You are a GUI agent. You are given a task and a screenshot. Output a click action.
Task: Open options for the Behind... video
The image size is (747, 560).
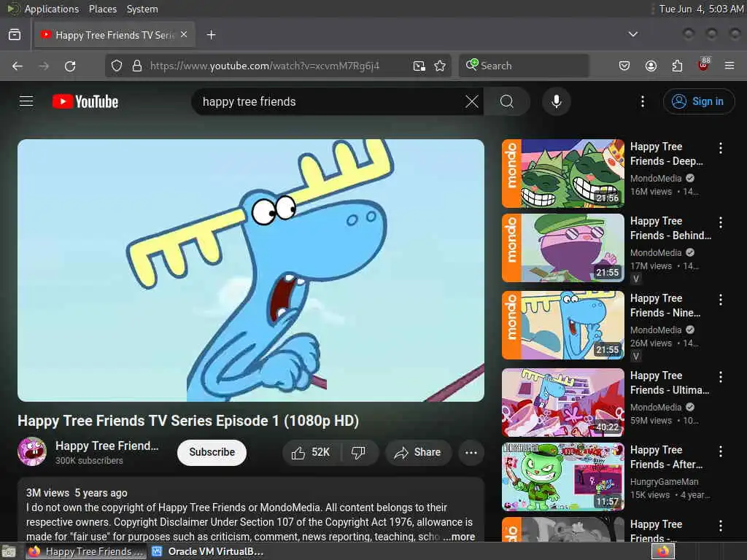coord(720,222)
